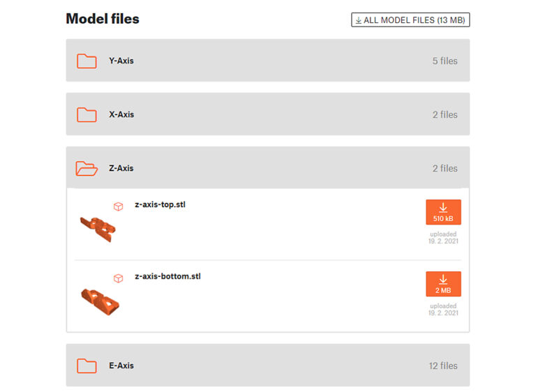The height and width of the screenshot is (392, 536).
Task: Preview the z-axis-top model thumbnail
Action: pos(98,227)
